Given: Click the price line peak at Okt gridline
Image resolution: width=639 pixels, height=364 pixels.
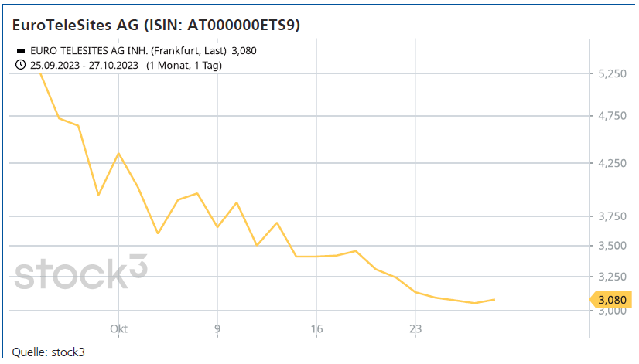Looking at the screenshot, I should (x=118, y=153).
